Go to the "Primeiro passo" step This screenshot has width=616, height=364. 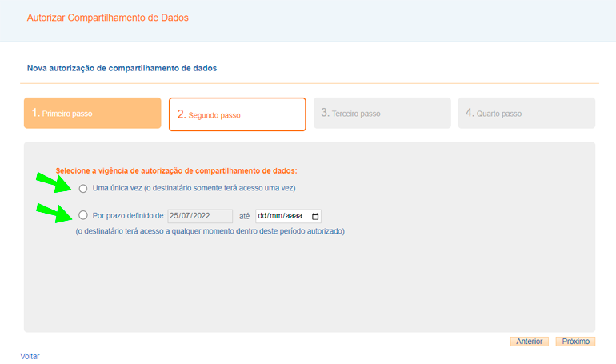[x=93, y=114]
